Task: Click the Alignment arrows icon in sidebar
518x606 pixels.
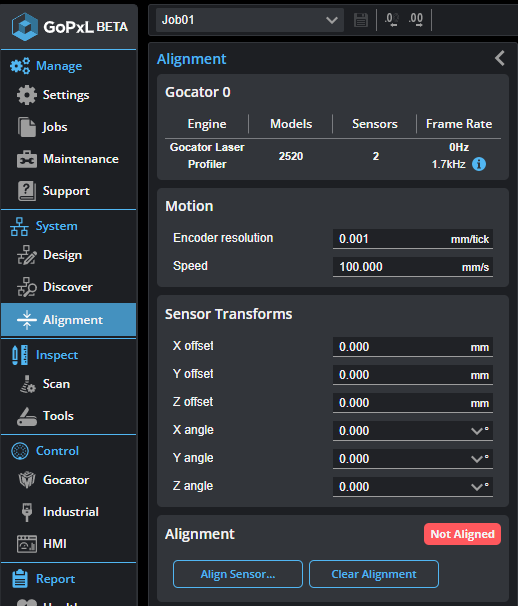Action: (27, 320)
